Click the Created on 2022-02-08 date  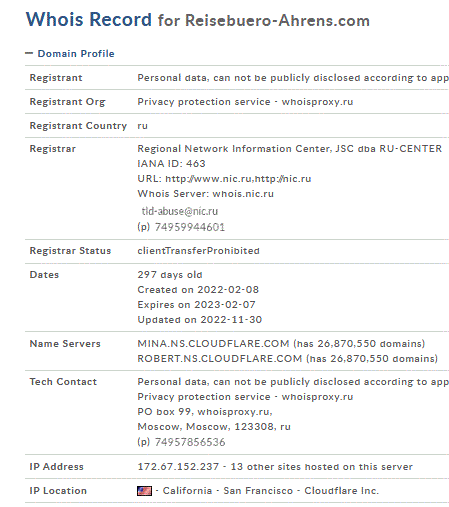(198, 290)
